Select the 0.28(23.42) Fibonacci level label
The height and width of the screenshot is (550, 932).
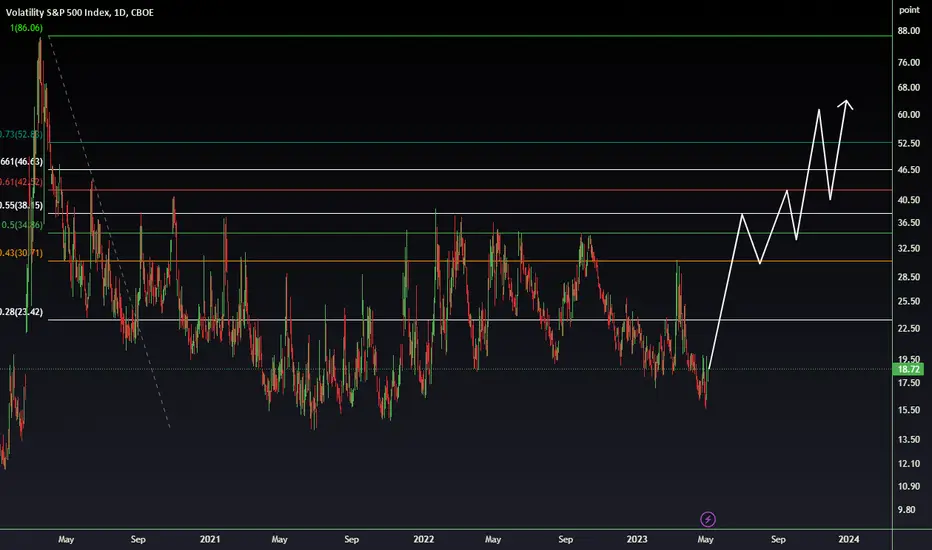pyautogui.click(x=21, y=312)
